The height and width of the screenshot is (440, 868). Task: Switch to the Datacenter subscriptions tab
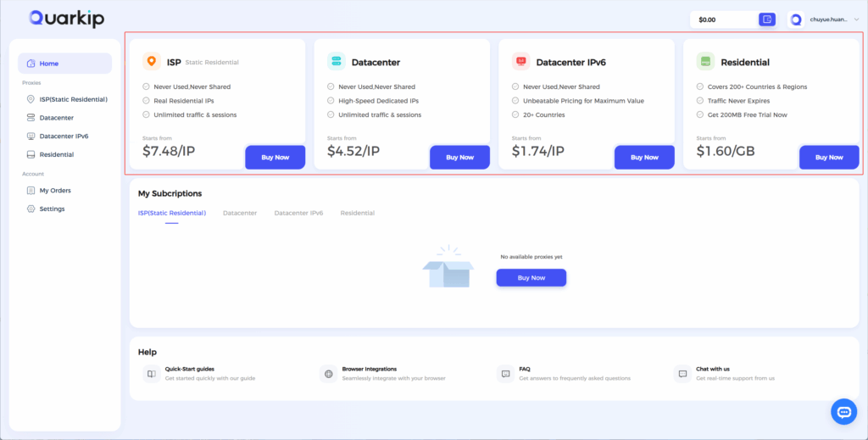(240, 213)
